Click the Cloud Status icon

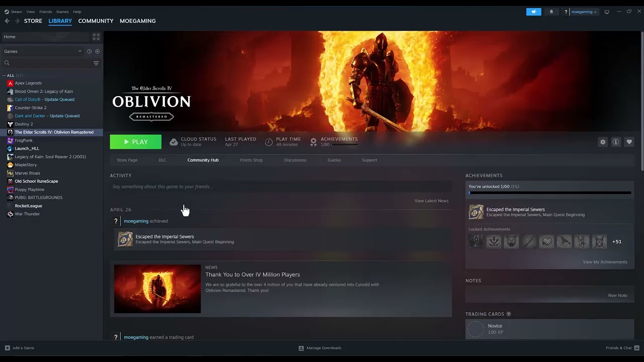(174, 142)
